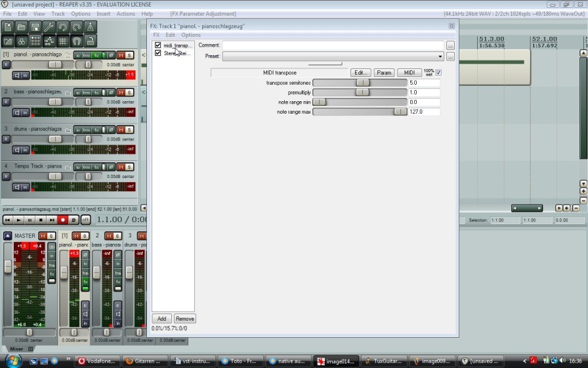This screenshot has width=588, height=368.
Task: Click the Param button for MIDI transpose
Action: [384, 72]
